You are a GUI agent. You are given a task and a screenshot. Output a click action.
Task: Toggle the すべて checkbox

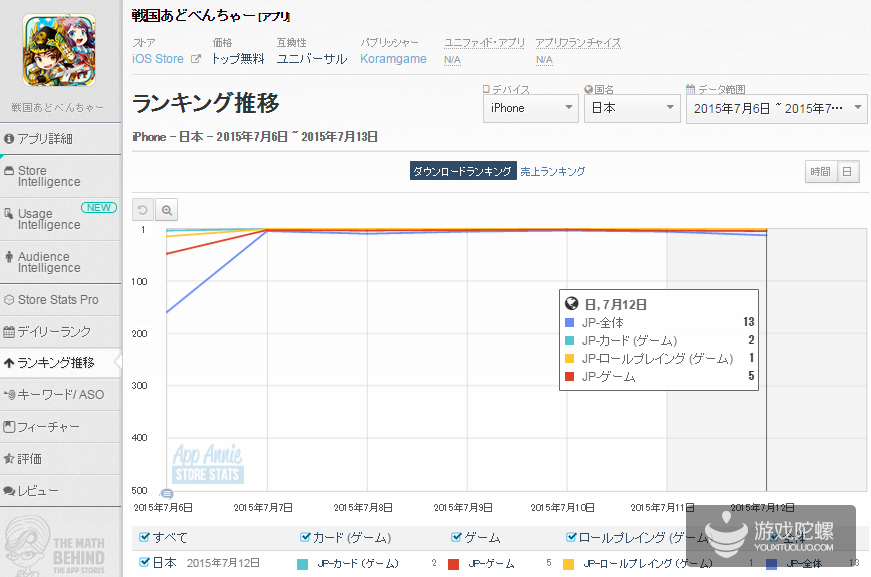coord(144,537)
